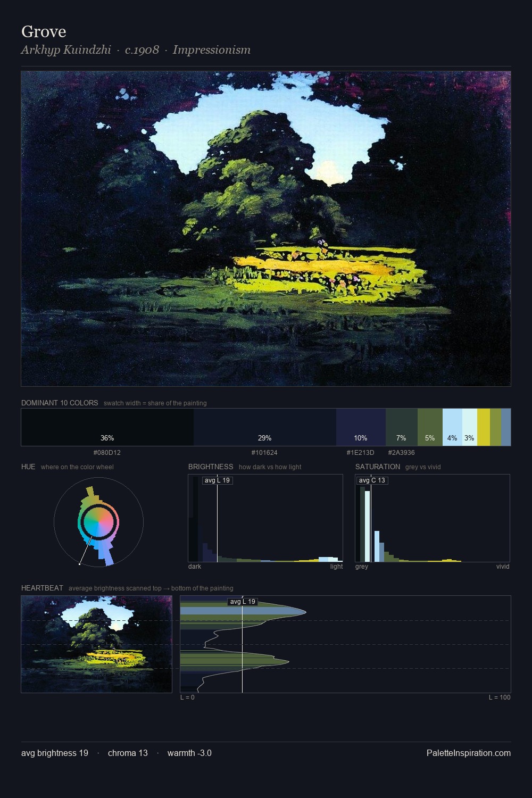
Task: Click the hue color wheel chart
Action: click(98, 522)
